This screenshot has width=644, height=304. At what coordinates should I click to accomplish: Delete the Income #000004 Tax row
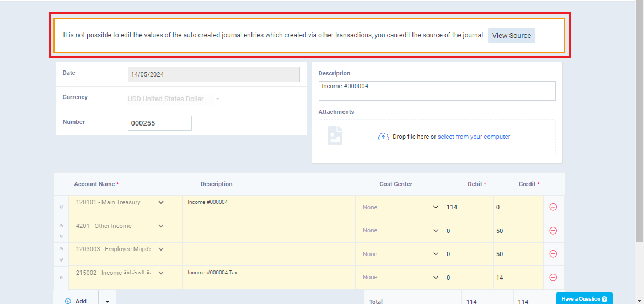pos(553,278)
